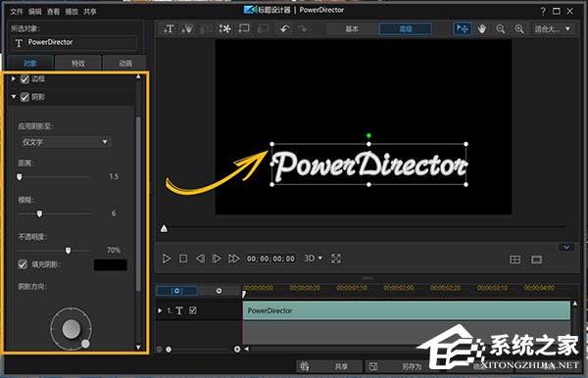This screenshot has width=588, height=378.
Task: Play the title preview
Action: 167,259
